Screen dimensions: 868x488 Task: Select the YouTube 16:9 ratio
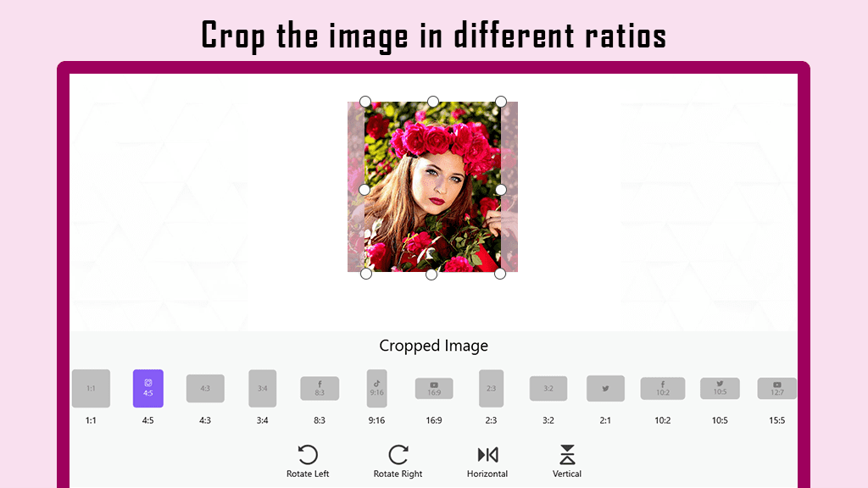434,388
